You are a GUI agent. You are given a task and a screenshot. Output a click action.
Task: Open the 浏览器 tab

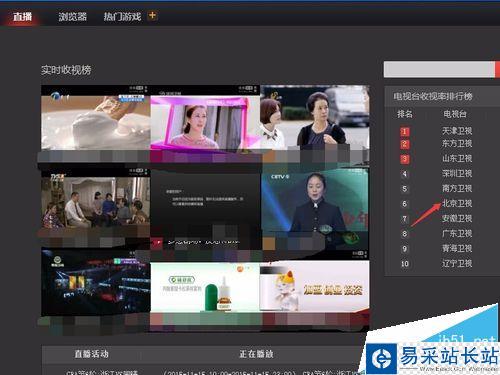[x=73, y=16]
